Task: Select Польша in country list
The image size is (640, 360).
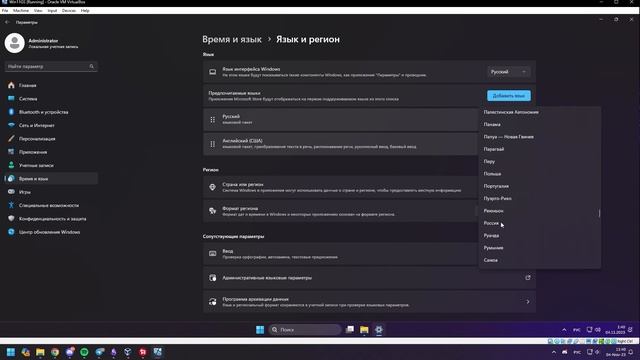Action: (540, 173)
